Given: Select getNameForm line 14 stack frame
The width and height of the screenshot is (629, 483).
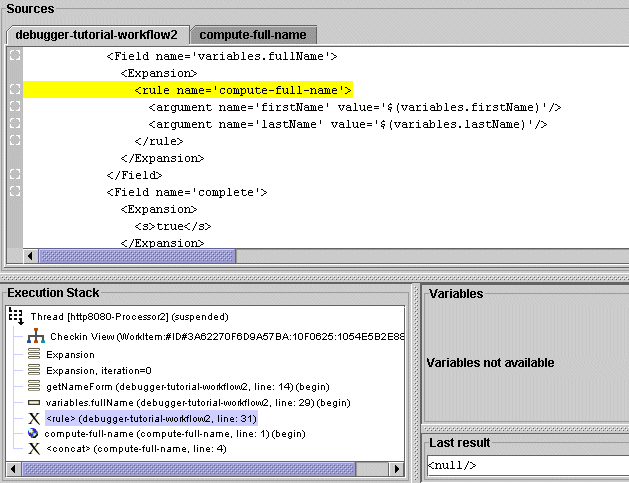Looking at the screenshot, I should (x=188, y=387).
